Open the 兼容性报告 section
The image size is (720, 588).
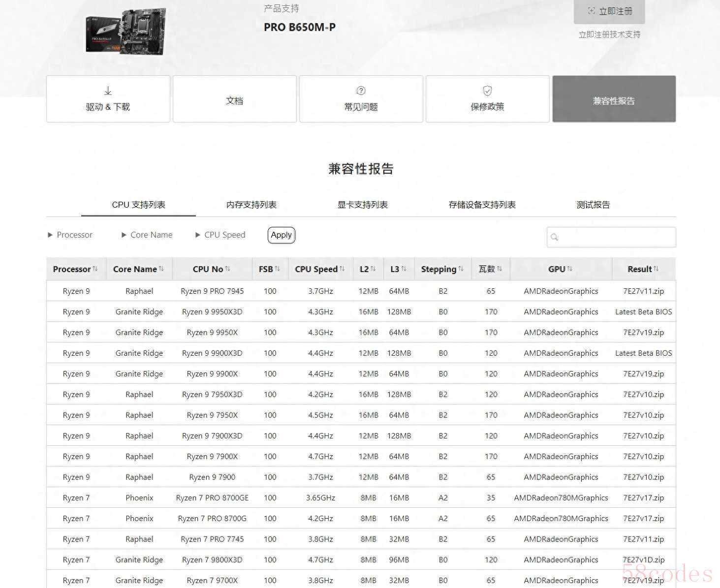pos(614,99)
